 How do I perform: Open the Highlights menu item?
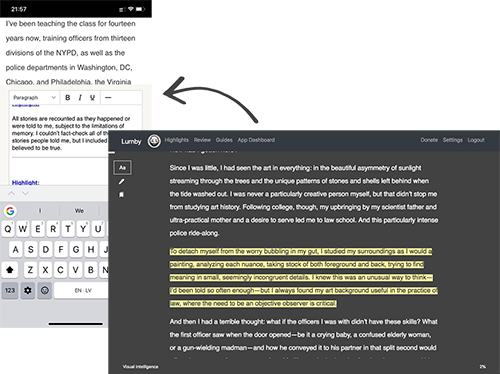pos(177,140)
